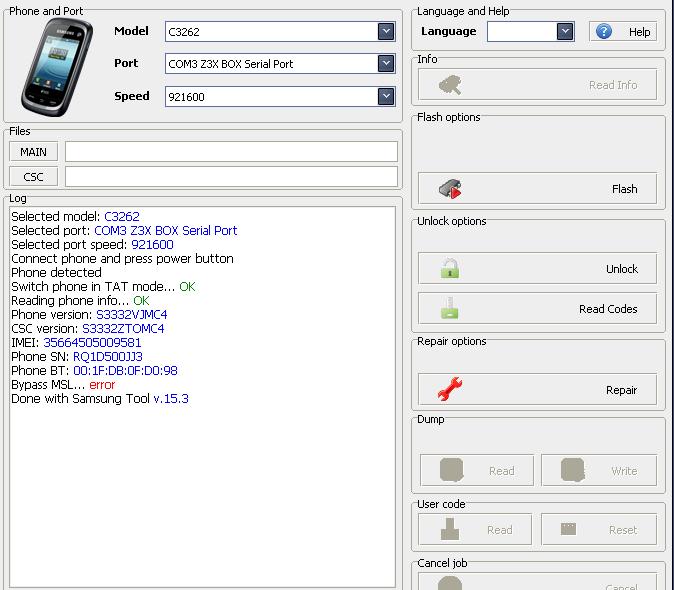The width and height of the screenshot is (674, 590).
Task: Click log line 'Phone detected'
Action: 56,272
